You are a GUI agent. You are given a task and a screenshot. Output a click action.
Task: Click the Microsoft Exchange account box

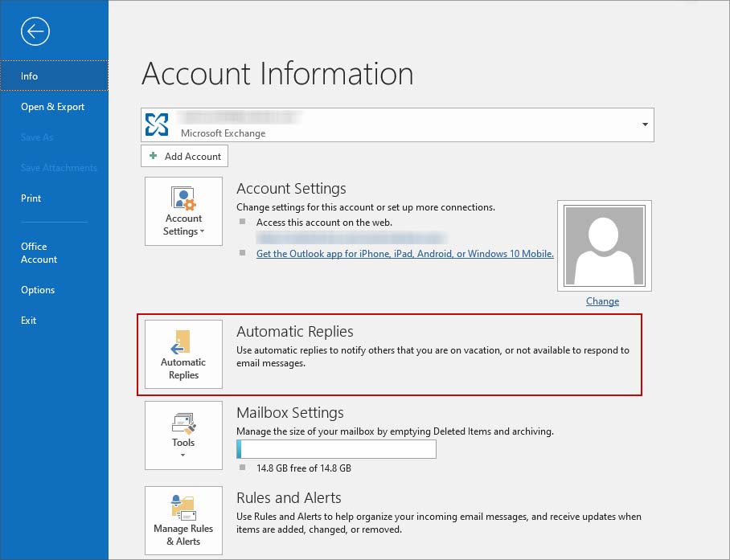(x=397, y=125)
